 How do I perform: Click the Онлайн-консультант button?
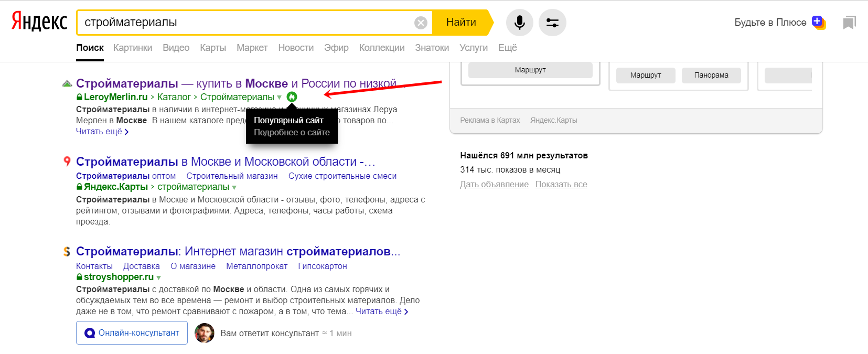[132, 333]
